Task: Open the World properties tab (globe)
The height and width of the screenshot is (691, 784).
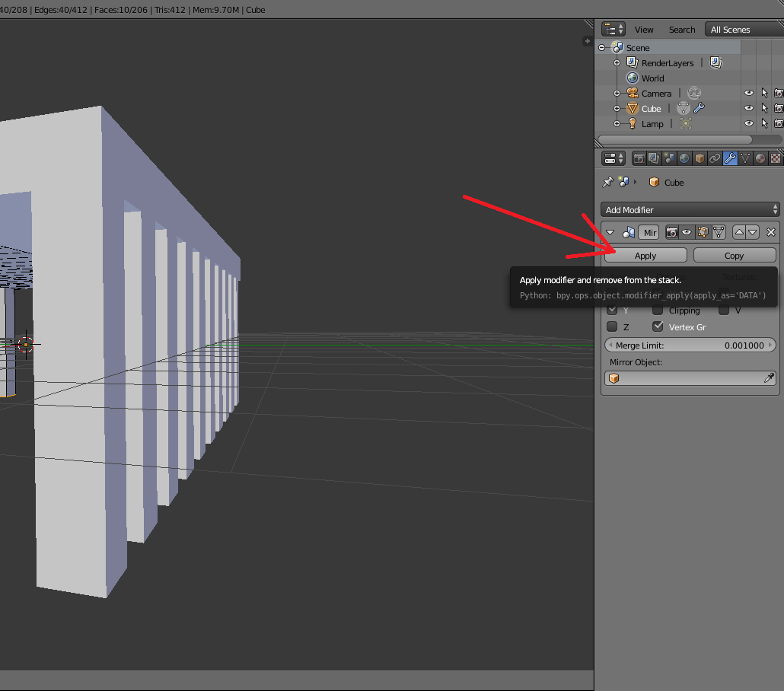Action: click(x=684, y=158)
